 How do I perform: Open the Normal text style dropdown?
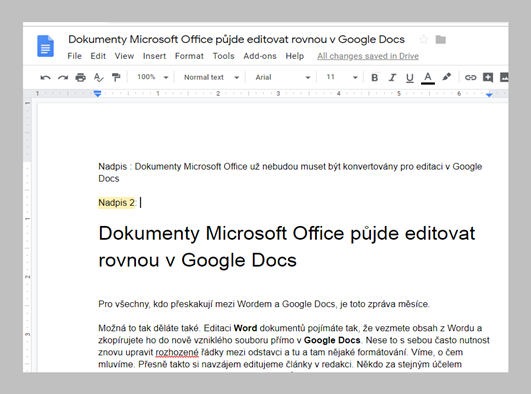pyautogui.click(x=211, y=77)
